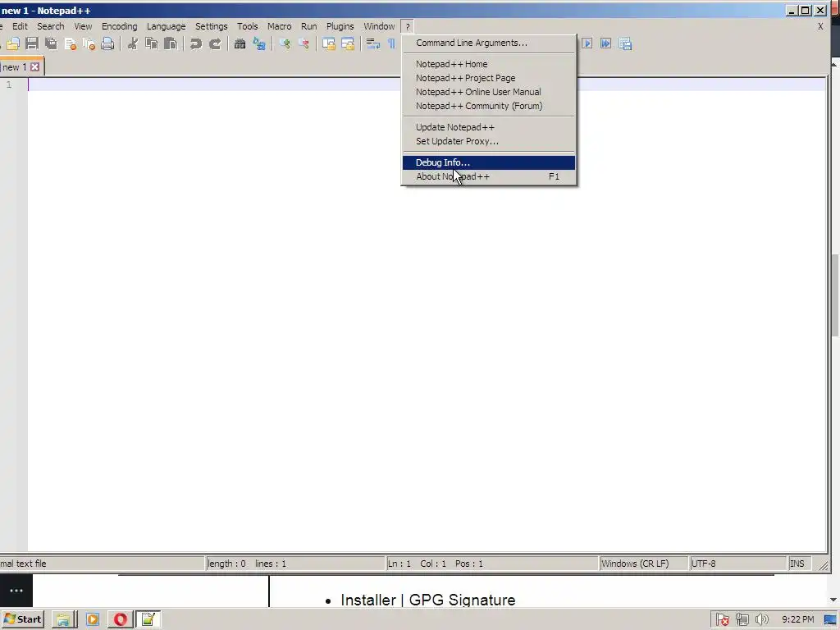840x630 pixels.
Task: Toggle synchronize vertical scrolling icon
Action: click(x=328, y=44)
